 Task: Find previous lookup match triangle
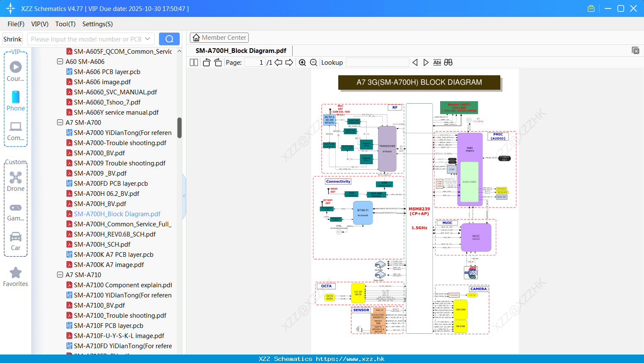(415, 62)
